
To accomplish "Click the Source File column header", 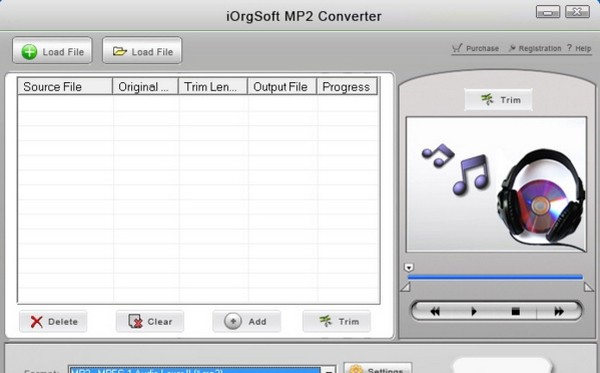I will coord(65,86).
